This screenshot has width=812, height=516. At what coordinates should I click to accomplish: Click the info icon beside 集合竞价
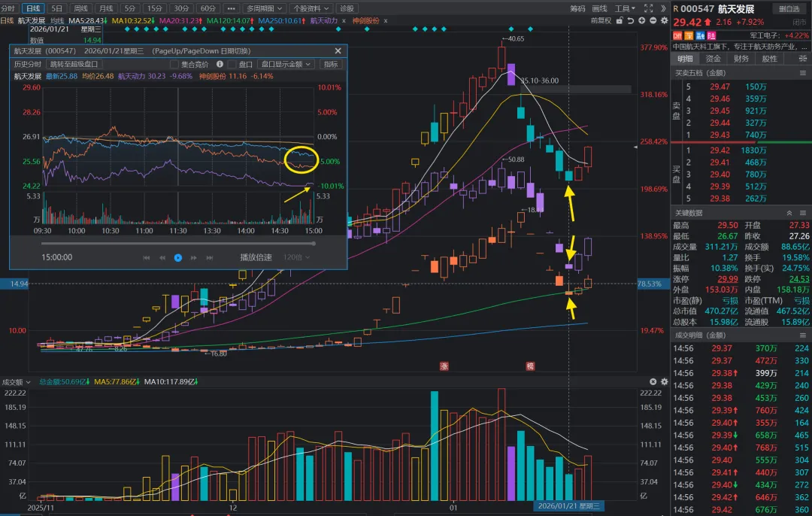click(220, 64)
